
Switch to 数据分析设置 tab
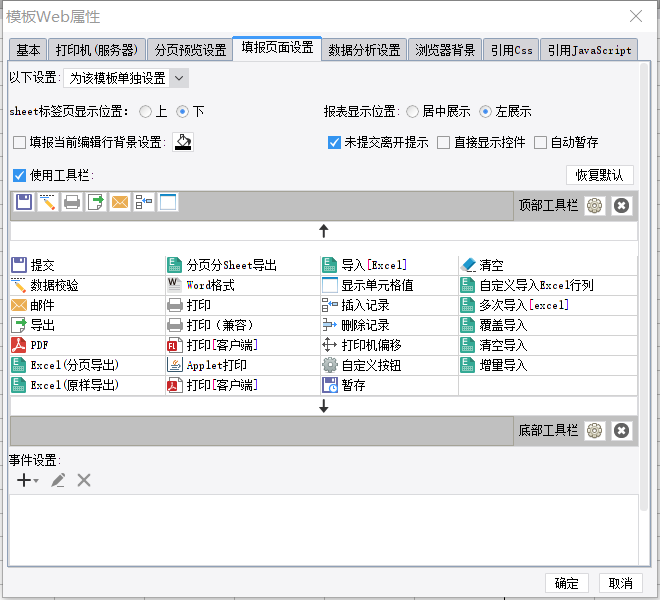(x=364, y=50)
